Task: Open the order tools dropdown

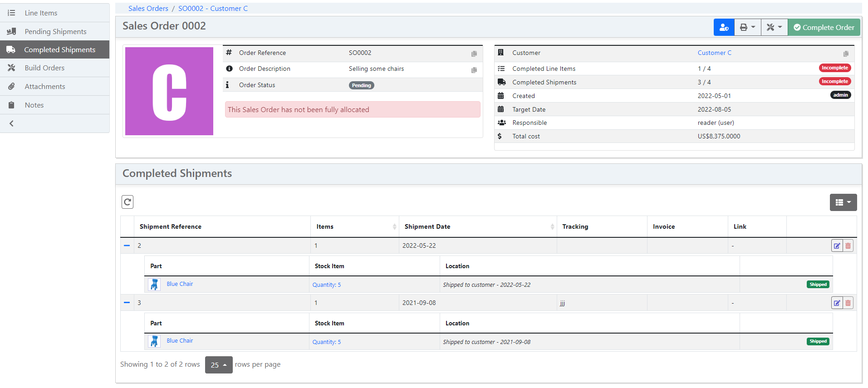Action: pyautogui.click(x=774, y=27)
